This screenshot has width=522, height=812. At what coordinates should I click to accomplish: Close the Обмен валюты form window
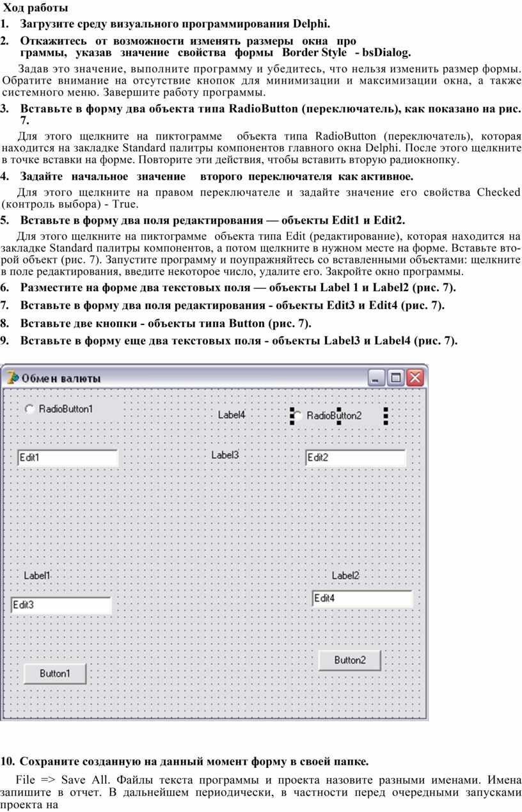416,378
